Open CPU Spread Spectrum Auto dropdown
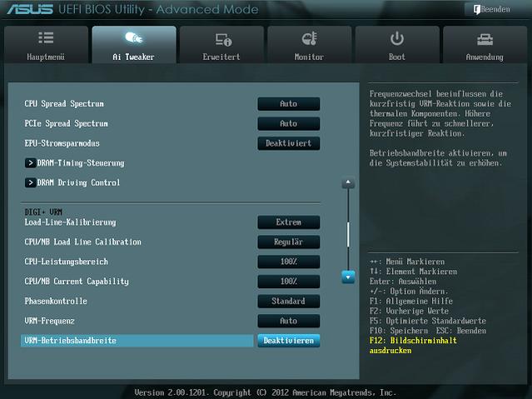The width and height of the screenshot is (532, 399). pos(289,104)
